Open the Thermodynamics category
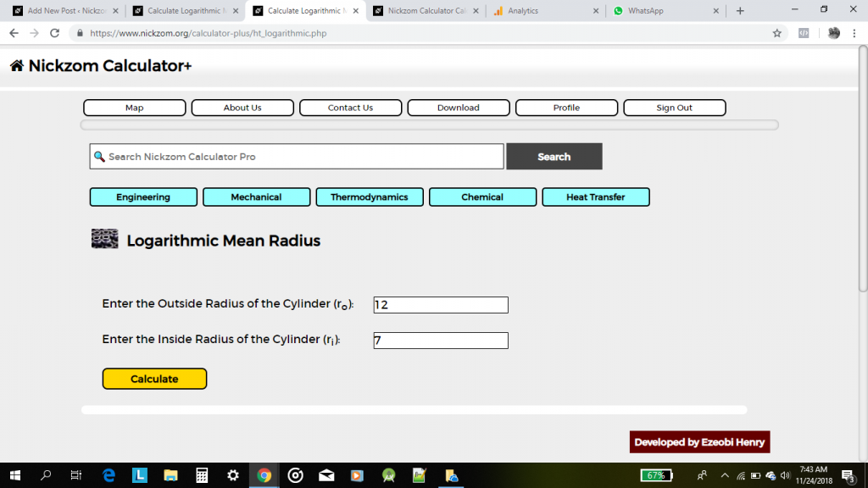The image size is (868, 488). tap(370, 197)
